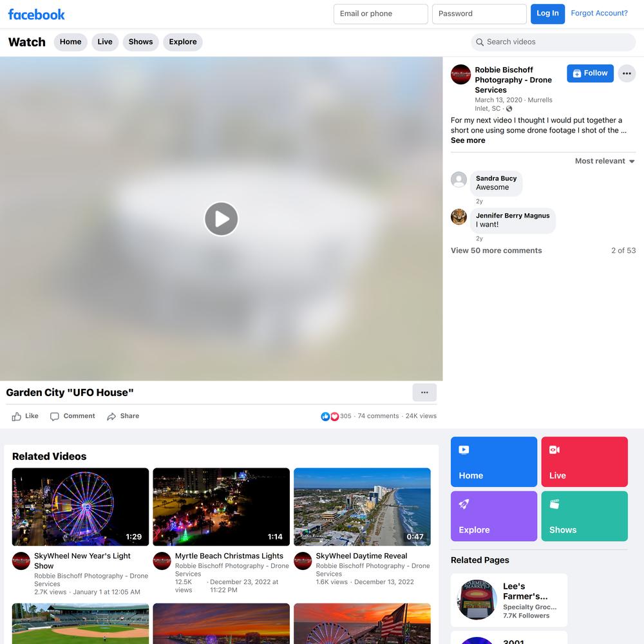The height and width of the screenshot is (644, 644).
Task: Click the Sandra Bucy commenter name
Action: coord(496,178)
